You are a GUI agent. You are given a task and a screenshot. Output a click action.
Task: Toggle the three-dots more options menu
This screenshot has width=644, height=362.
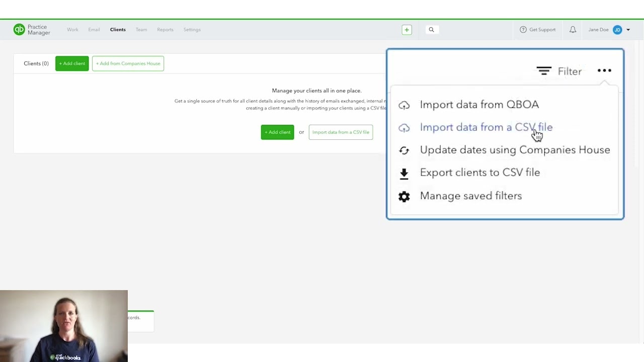click(x=604, y=71)
